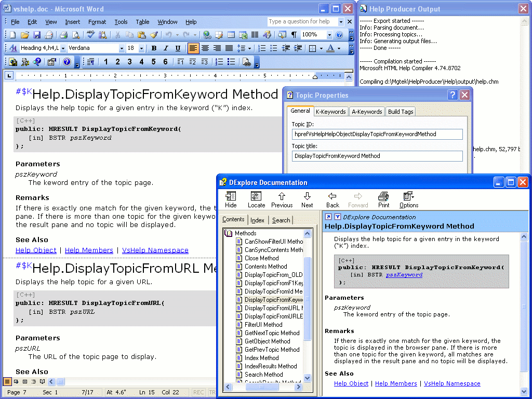Click the Document Map icon
Viewport: 532px width, 399px height.
282,35
